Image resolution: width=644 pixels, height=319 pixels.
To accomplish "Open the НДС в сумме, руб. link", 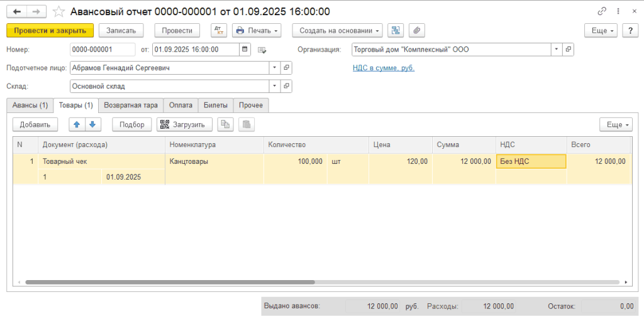I will click(x=384, y=68).
